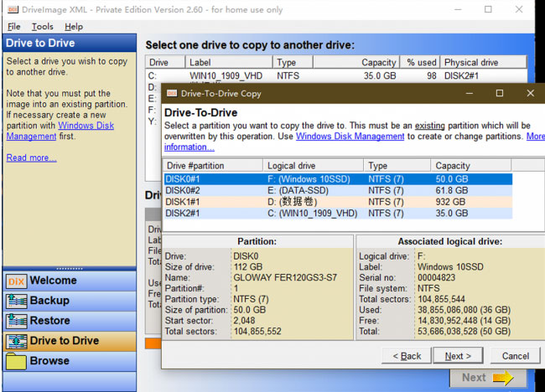Click the large Next button in main window

488,378
